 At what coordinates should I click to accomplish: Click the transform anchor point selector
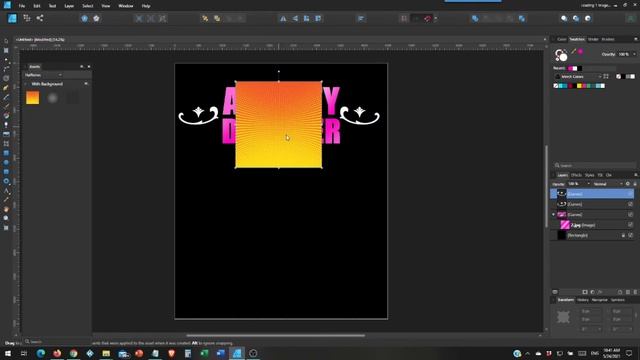click(x=563, y=317)
